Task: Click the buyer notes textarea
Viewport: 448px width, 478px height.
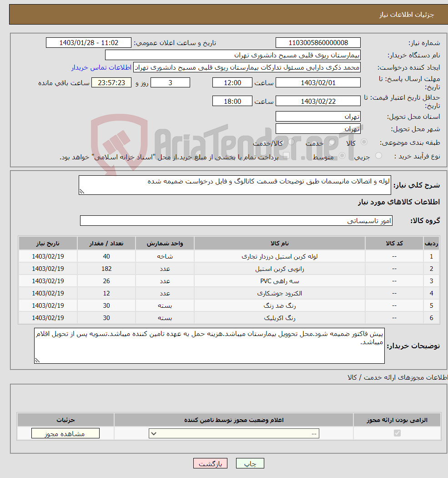Action: tap(209, 346)
